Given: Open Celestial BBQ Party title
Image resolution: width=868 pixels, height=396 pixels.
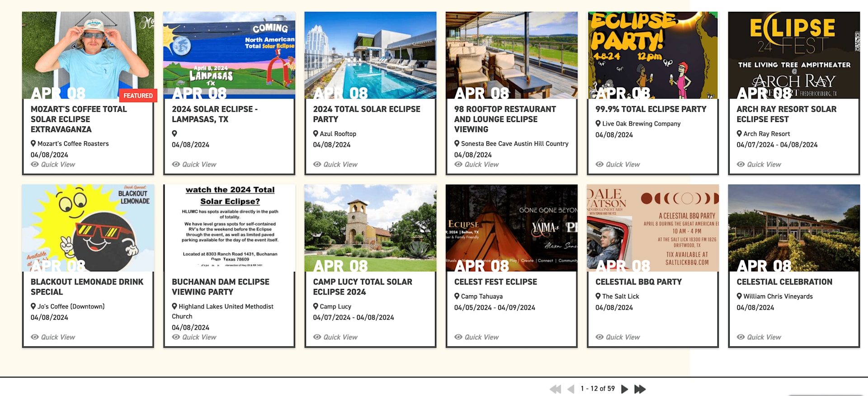Looking at the screenshot, I should point(638,282).
